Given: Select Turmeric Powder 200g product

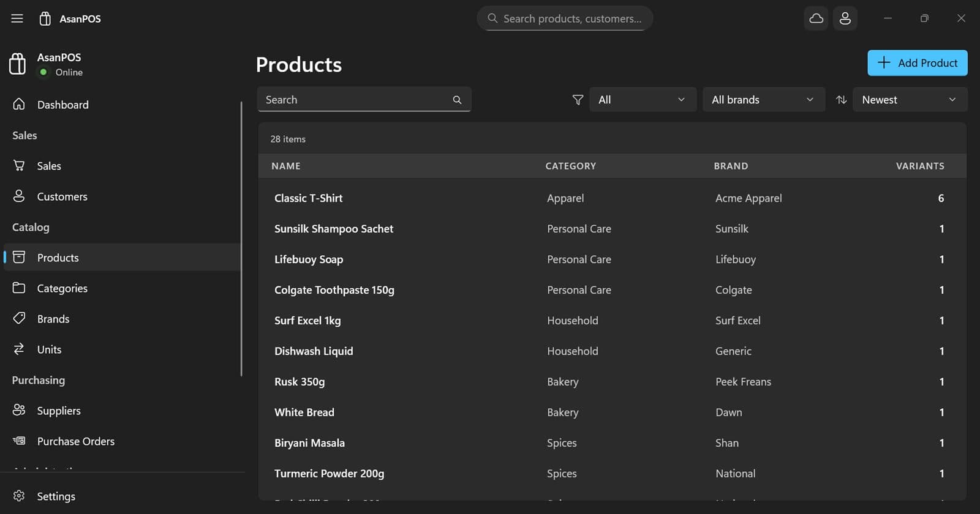Looking at the screenshot, I should point(612,474).
